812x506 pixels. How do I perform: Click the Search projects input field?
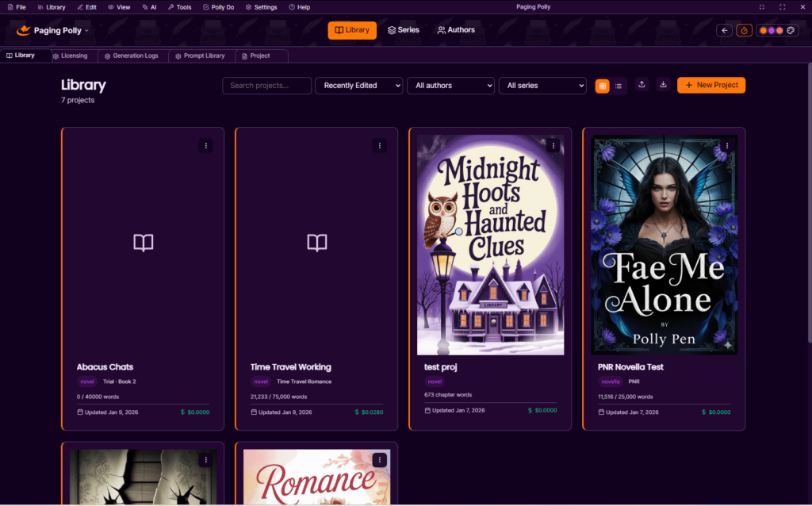266,86
